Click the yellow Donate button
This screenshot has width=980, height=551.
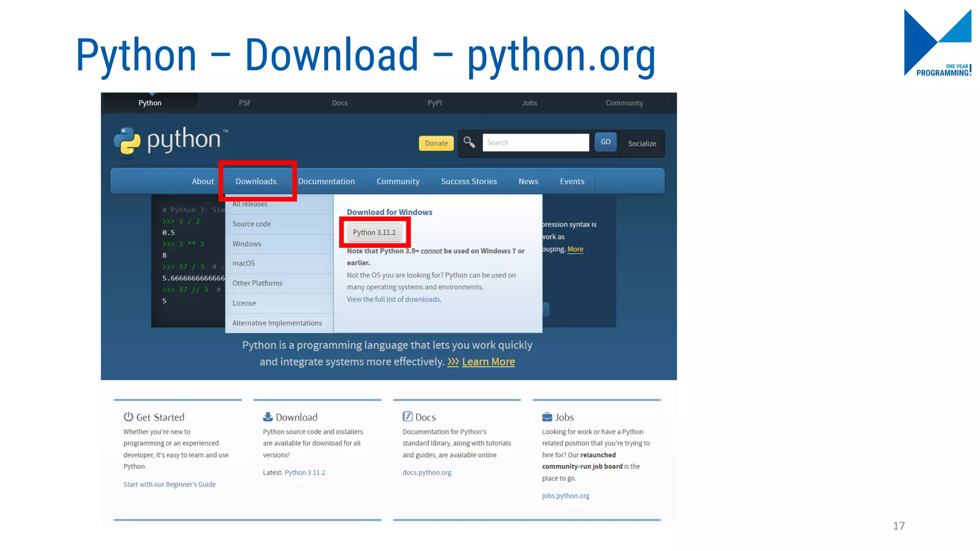pos(436,143)
